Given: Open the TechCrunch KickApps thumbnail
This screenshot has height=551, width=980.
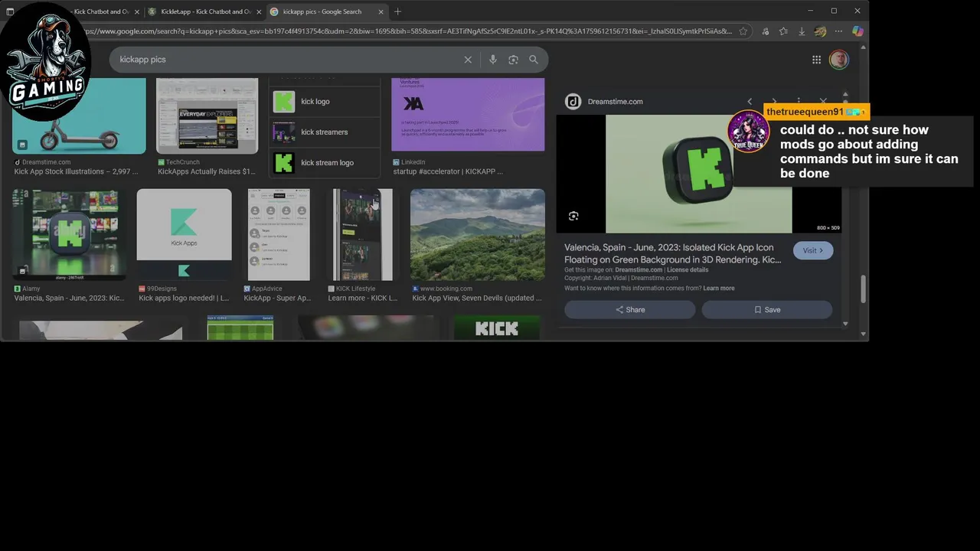Looking at the screenshot, I should pyautogui.click(x=207, y=116).
